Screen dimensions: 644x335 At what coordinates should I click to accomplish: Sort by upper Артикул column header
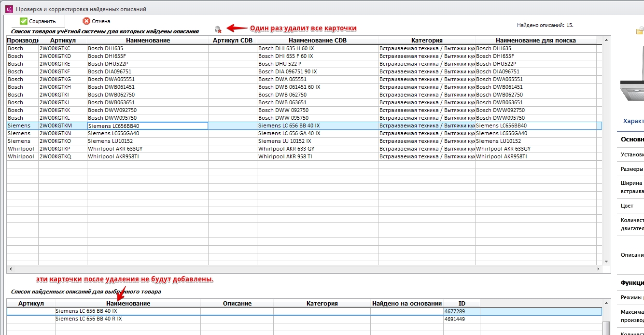point(63,41)
